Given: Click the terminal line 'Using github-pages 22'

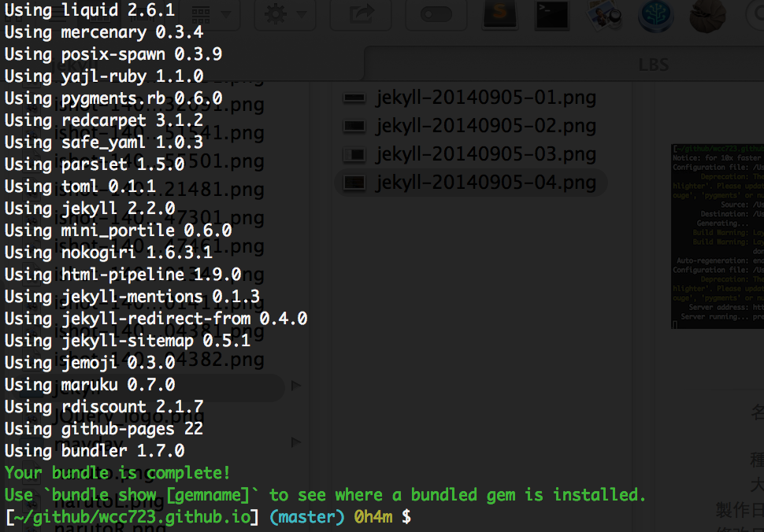Looking at the screenshot, I should click(104, 428).
